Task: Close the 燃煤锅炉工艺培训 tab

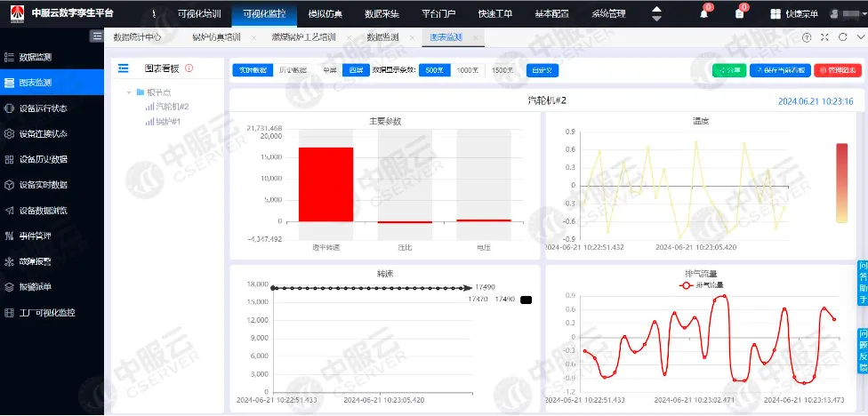Action: pos(349,37)
